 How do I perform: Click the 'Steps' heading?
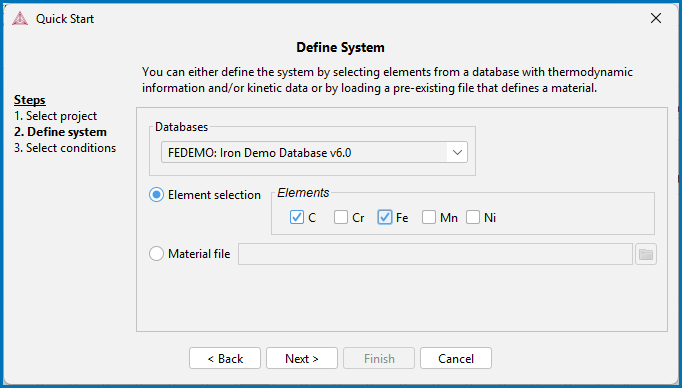[x=30, y=100]
